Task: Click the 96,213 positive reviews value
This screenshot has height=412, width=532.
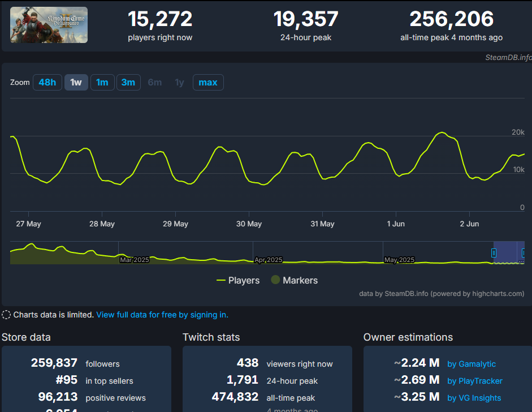Action: click(58, 397)
